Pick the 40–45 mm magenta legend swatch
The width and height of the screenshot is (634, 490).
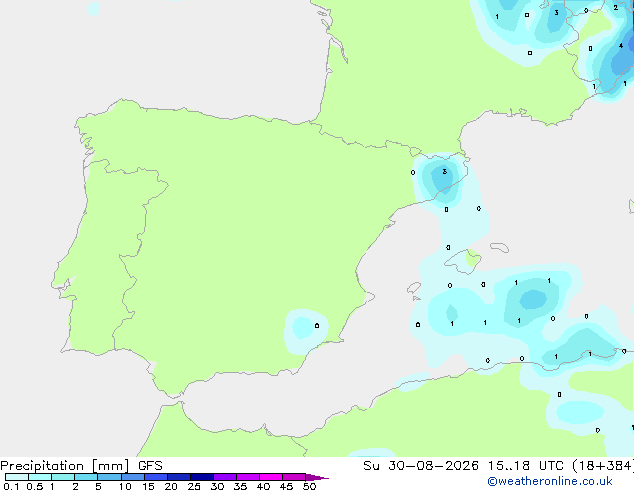(271, 477)
